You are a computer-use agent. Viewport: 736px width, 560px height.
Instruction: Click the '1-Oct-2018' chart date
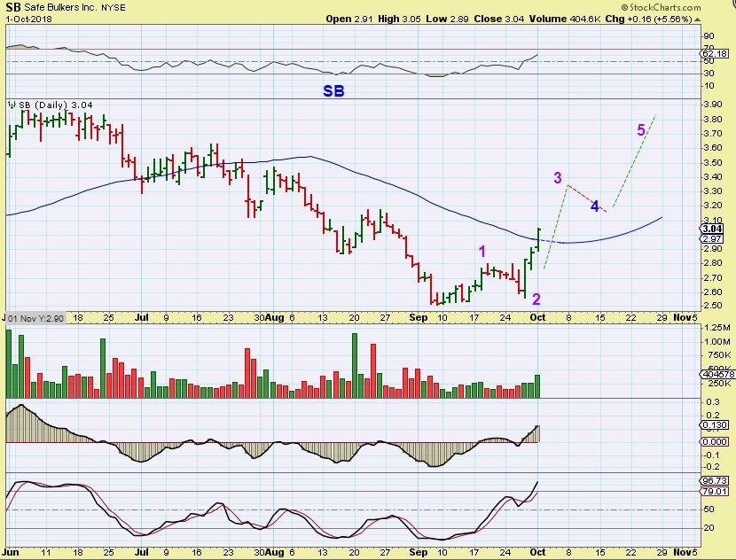pos(29,19)
